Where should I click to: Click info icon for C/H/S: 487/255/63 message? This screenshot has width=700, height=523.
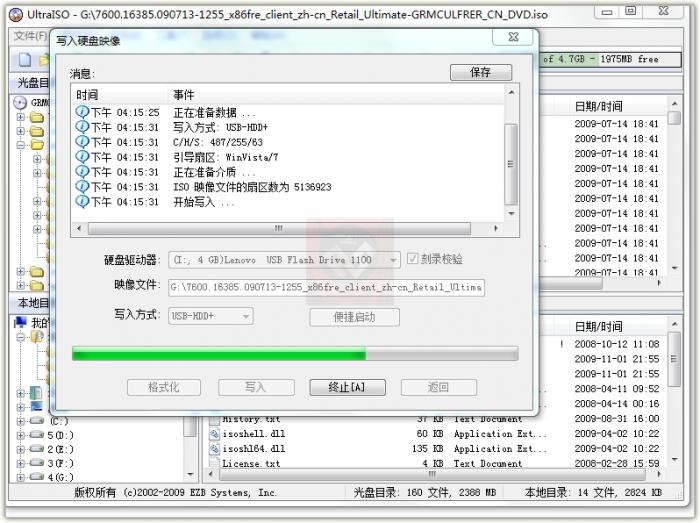[82, 141]
